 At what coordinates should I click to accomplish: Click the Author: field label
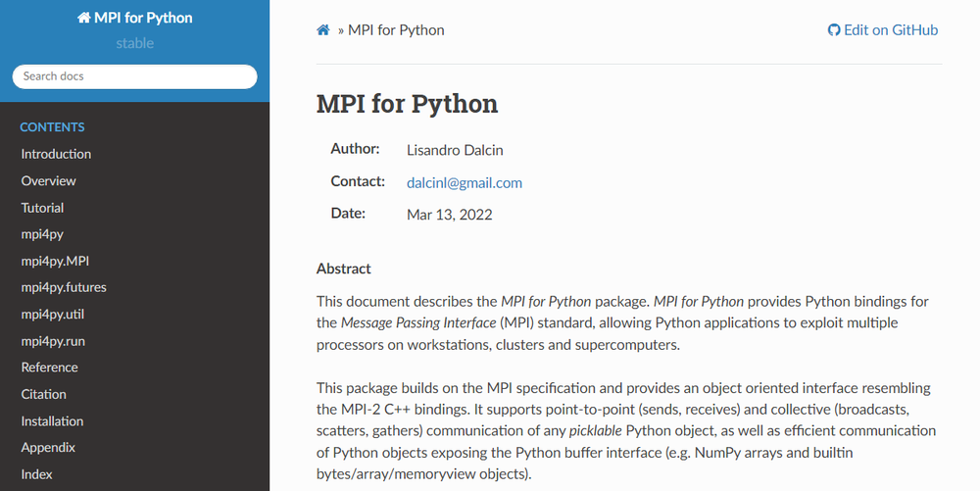[x=355, y=149]
